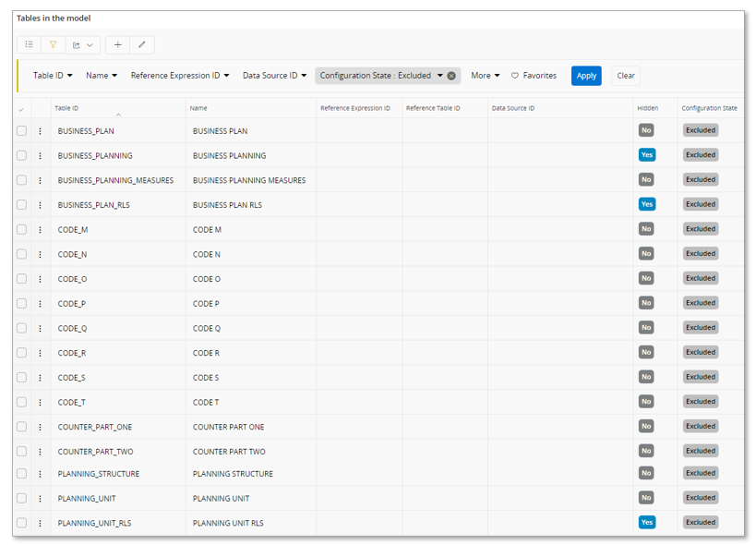Open the Reference Expression ID filter dropdown

point(180,76)
